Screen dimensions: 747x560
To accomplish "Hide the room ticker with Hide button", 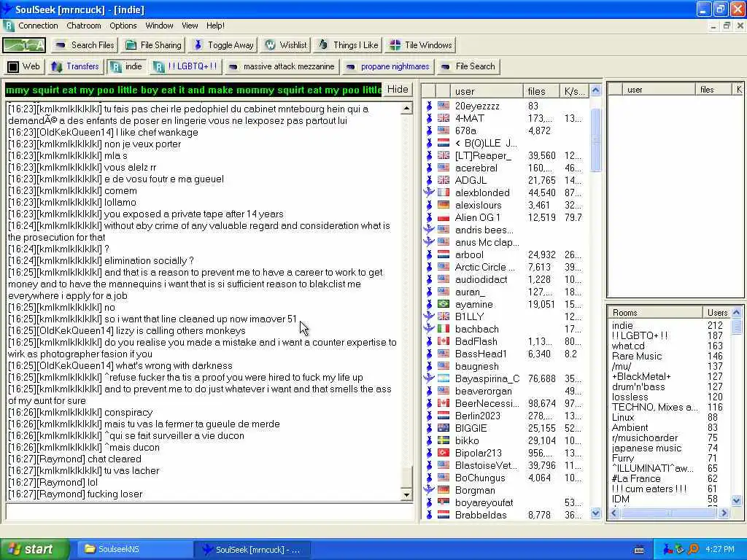I will (398, 90).
